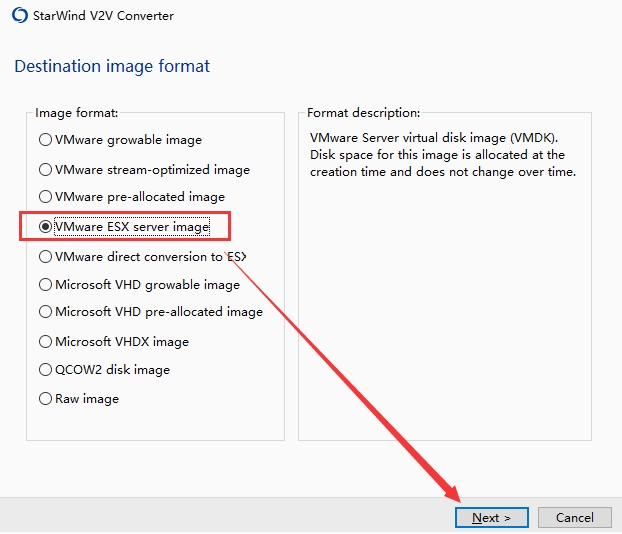
Task: Choose Microsoft VHD growable image
Action: tap(45, 285)
